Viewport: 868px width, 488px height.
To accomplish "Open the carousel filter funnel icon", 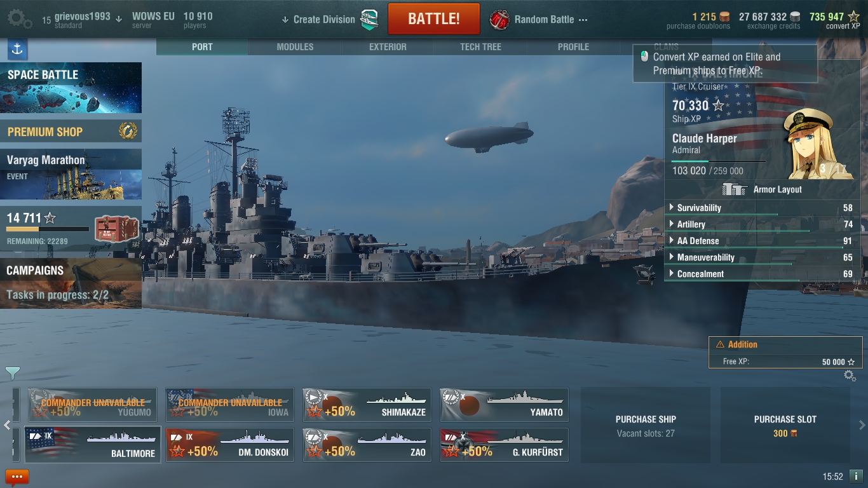I will 12,373.
